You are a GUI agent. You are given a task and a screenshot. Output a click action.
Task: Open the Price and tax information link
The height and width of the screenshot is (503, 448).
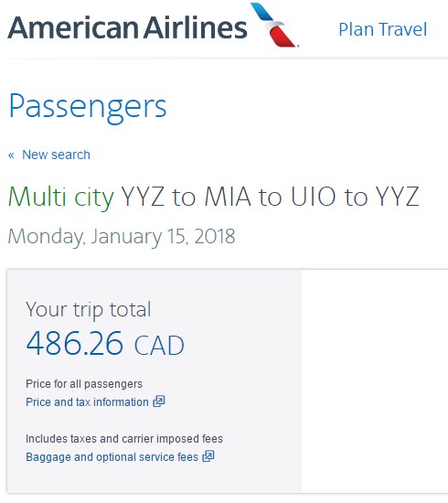coord(87,402)
